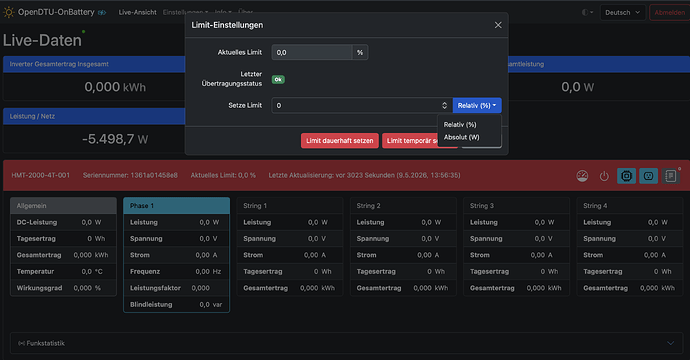The height and width of the screenshot is (360, 690).
Task: Click Seriennummer: 1361a01458e8 text
Action: tap(130, 175)
